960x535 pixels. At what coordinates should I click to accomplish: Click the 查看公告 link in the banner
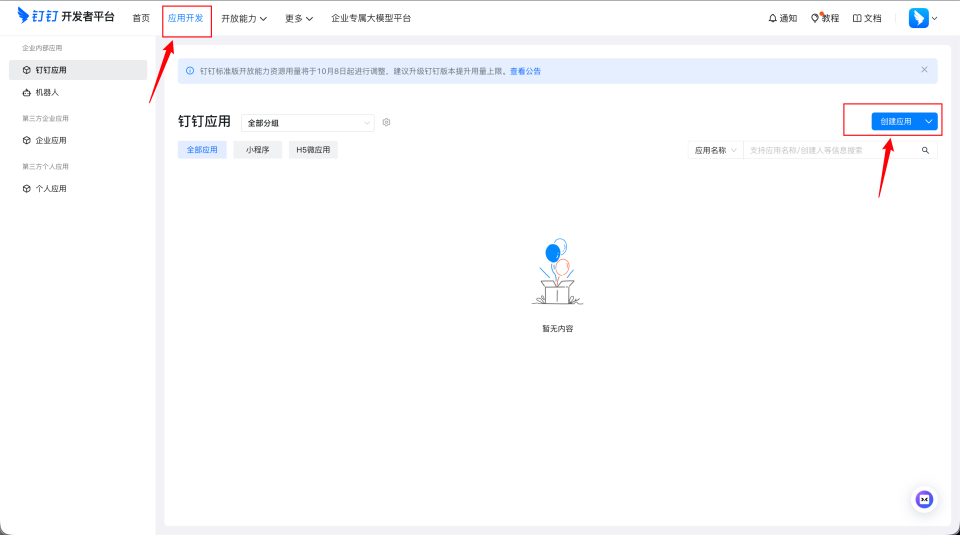coord(525,71)
